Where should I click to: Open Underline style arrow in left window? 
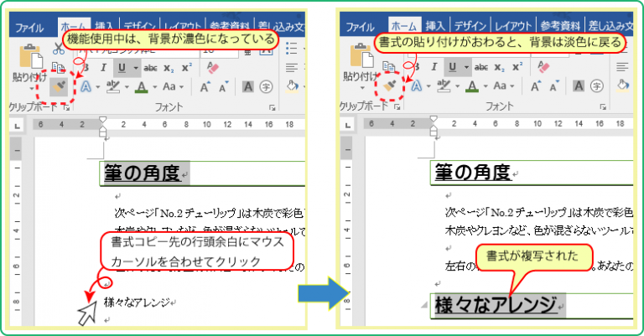tap(136, 68)
